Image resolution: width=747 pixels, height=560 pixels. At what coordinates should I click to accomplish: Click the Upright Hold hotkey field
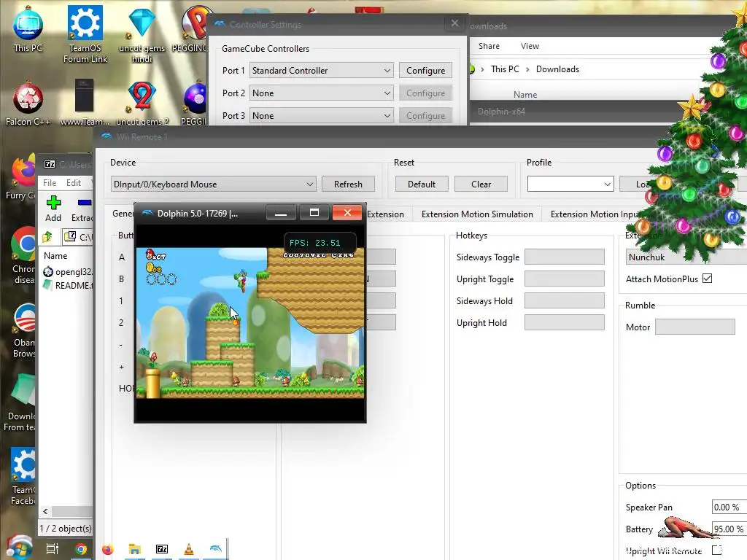pyautogui.click(x=565, y=322)
